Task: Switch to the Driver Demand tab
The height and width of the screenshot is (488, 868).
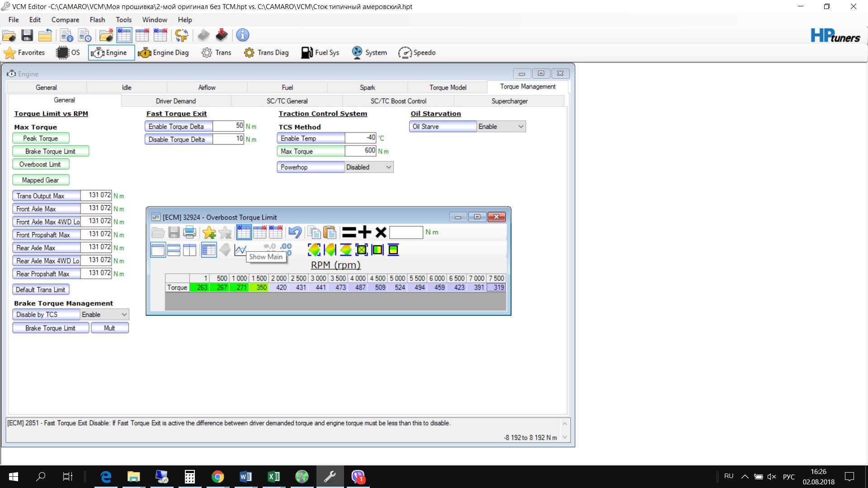Action: (175, 101)
